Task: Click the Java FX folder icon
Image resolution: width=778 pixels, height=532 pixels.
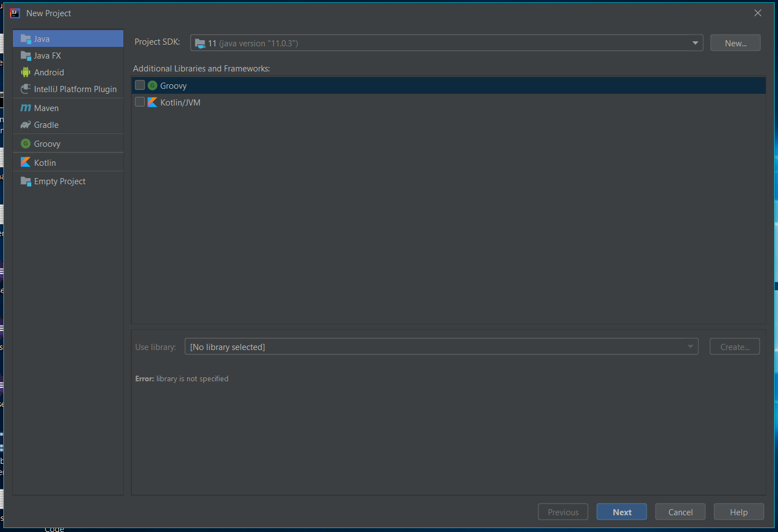Action: pyautogui.click(x=26, y=56)
